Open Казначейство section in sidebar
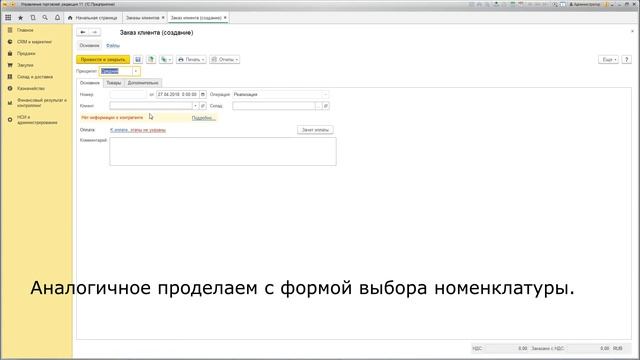640x360 pixels. [31, 89]
